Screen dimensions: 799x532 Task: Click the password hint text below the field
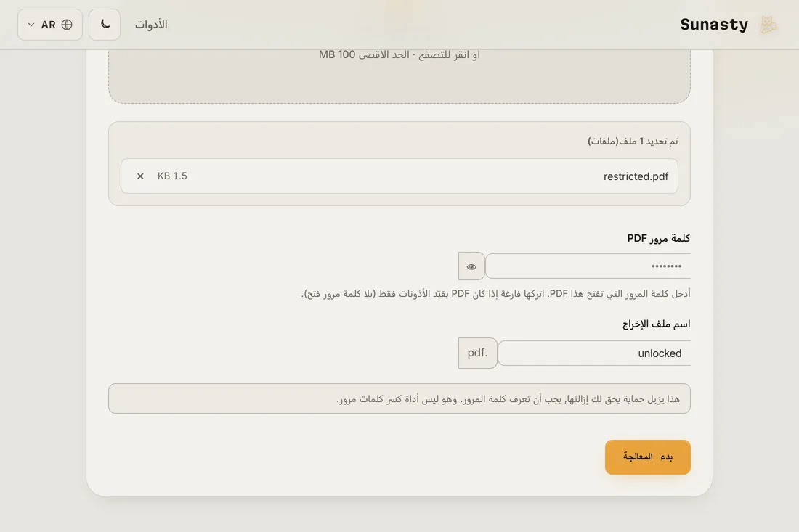tap(496, 294)
